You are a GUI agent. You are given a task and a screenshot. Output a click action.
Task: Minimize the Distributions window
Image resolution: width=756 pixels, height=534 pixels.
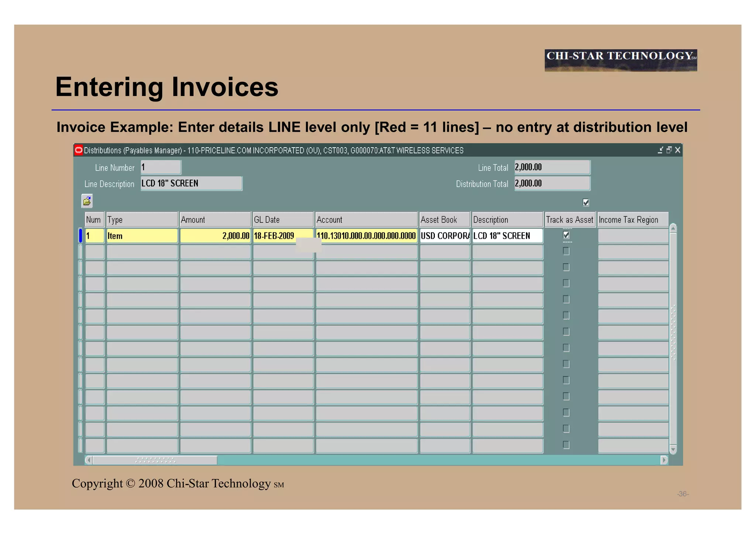coord(660,150)
